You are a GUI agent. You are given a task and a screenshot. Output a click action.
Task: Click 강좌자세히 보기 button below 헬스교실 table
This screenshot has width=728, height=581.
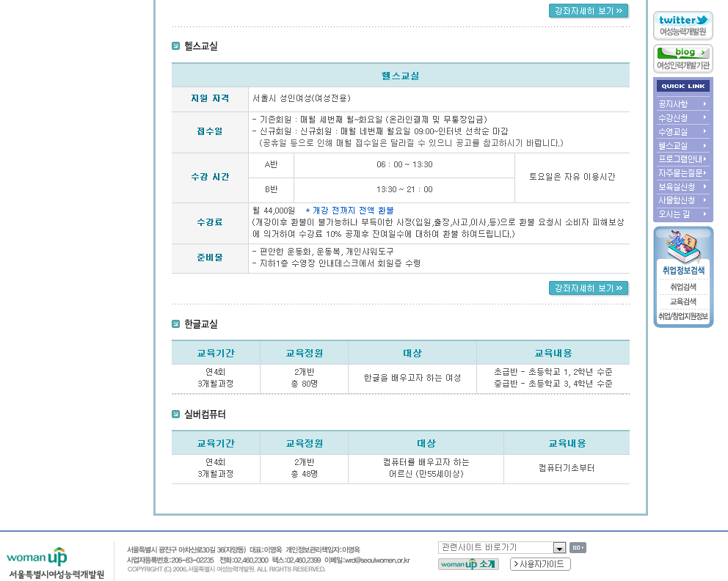pos(589,288)
